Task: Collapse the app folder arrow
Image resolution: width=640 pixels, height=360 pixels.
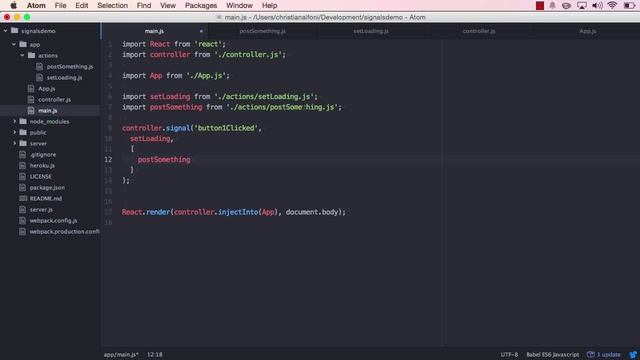Action: tap(14, 44)
